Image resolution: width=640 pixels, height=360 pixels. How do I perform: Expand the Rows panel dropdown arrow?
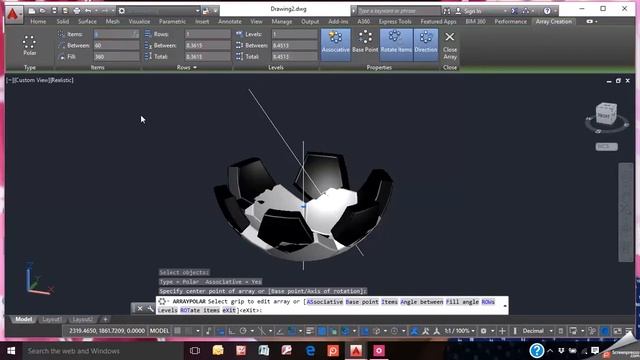tap(195, 67)
